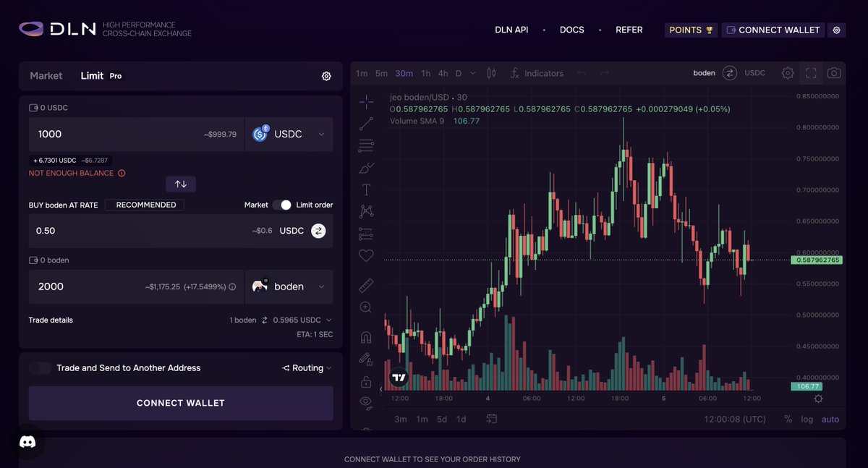Open the REFER link
This screenshot has width=868, height=468.
tap(629, 30)
